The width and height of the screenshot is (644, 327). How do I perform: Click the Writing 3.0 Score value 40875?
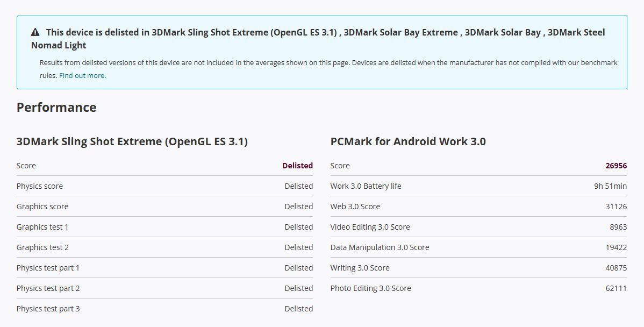click(617, 268)
